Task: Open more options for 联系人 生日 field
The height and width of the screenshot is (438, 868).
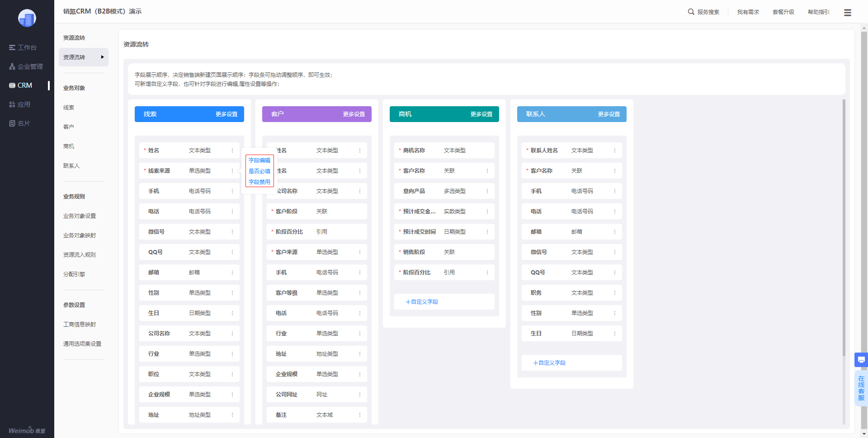Action: (615, 334)
